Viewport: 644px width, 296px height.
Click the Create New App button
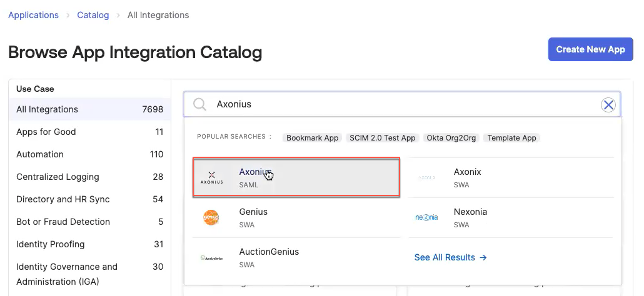click(590, 49)
